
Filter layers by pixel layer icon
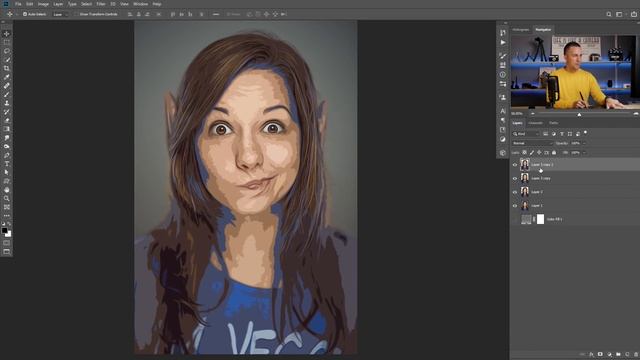pyautogui.click(x=545, y=134)
